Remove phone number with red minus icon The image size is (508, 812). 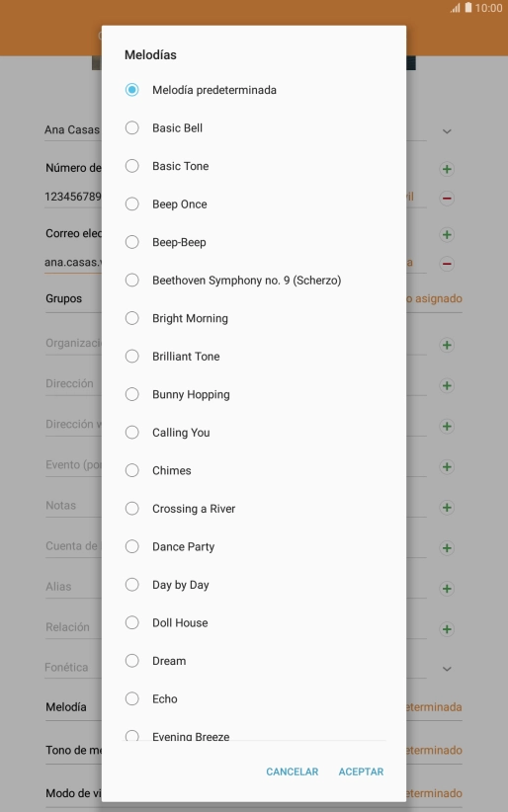tap(447, 198)
